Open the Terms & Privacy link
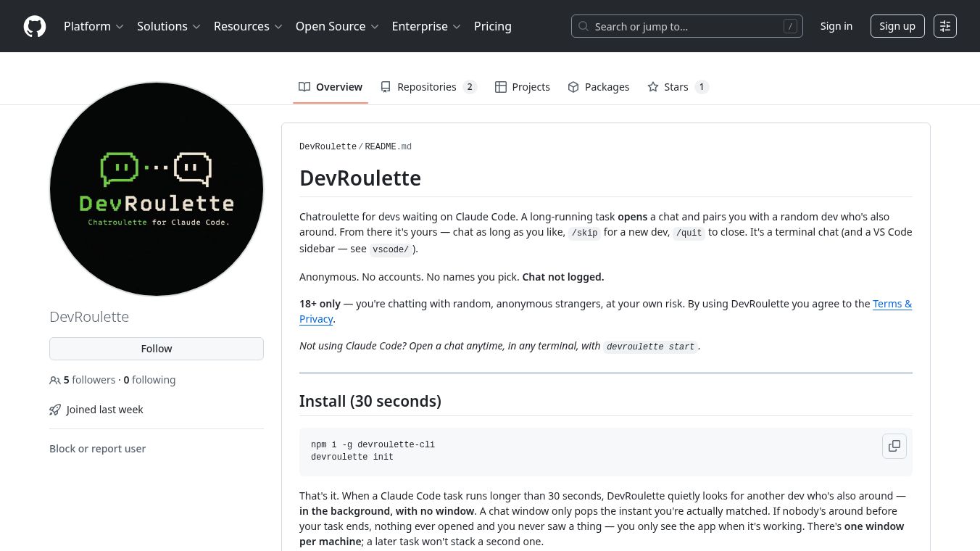The image size is (980, 551). pos(892,304)
